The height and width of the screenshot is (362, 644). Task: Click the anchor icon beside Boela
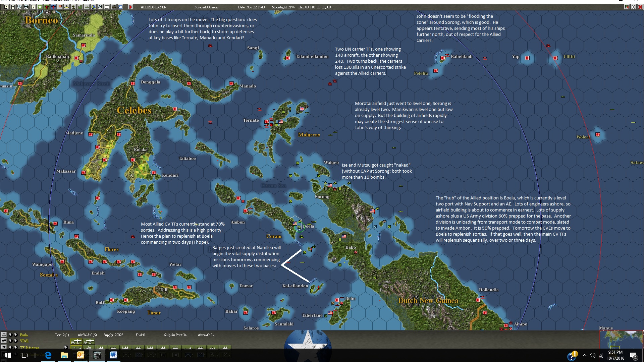tap(4, 335)
